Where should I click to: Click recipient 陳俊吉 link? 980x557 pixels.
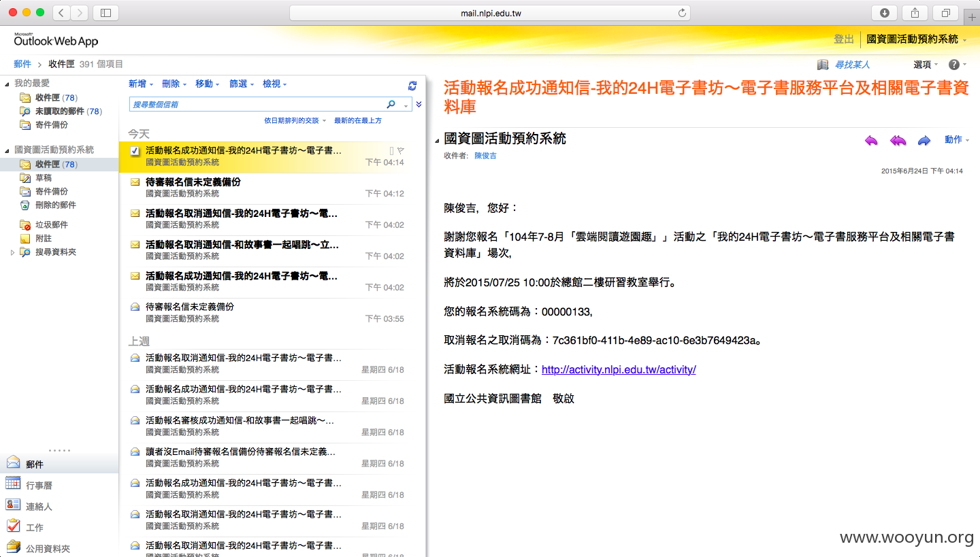485,156
